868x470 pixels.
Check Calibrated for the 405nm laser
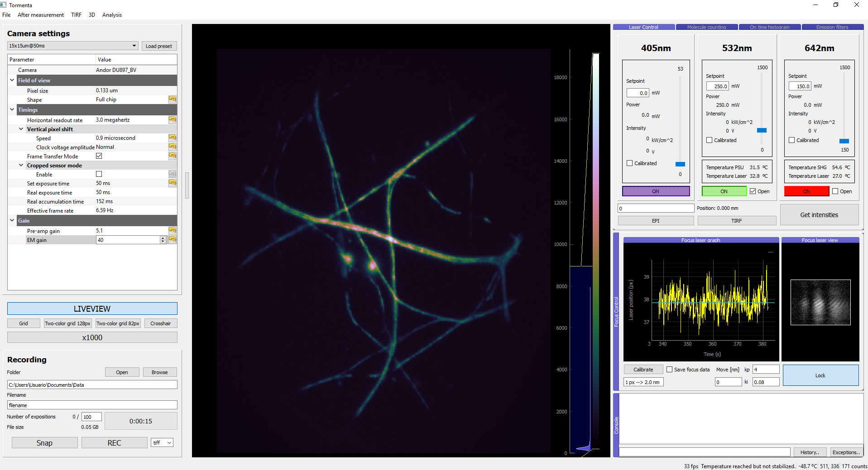tap(629, 163)
